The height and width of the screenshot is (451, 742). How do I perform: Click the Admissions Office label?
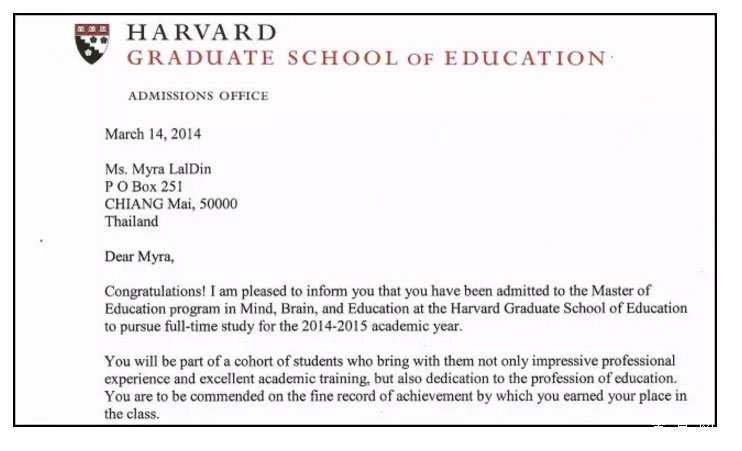pyautogui.click(x=198, y=96)
